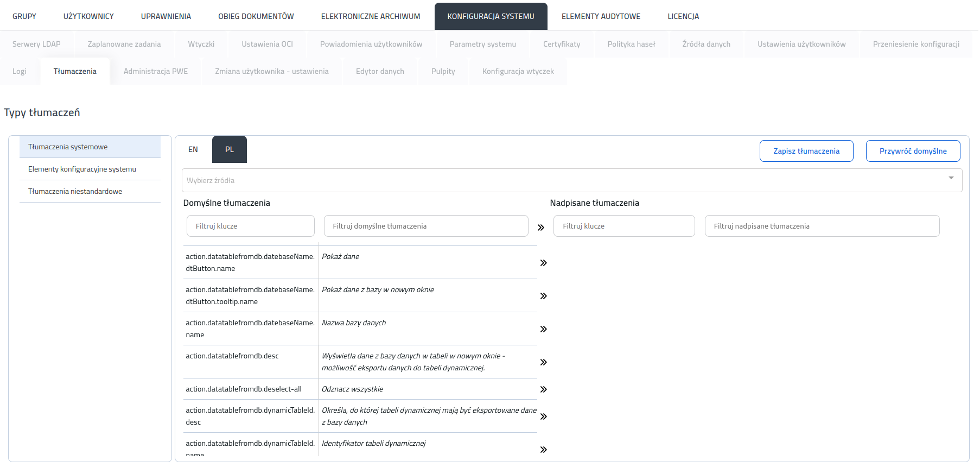The image size is (980, 467).
Task: Focus the 'Filtruj domyślne tłumaczenia' input
Action: [426, 226]
